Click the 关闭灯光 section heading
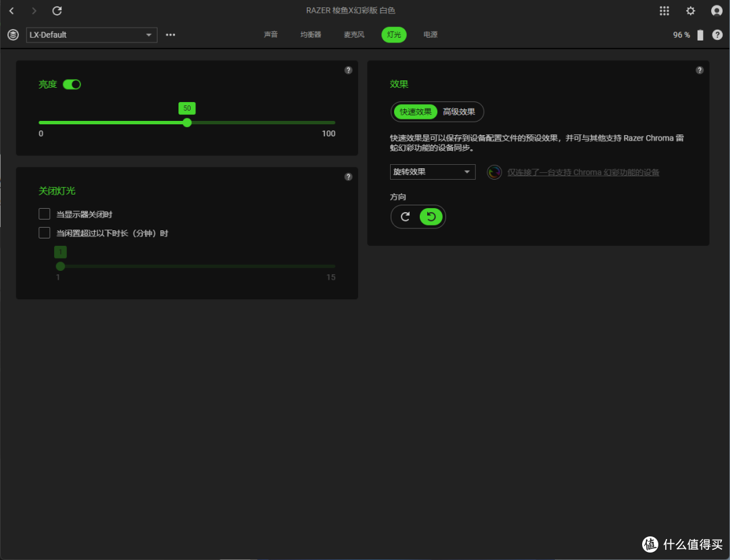The width and height of the screenshot is (730, 560). pos(57,190)
